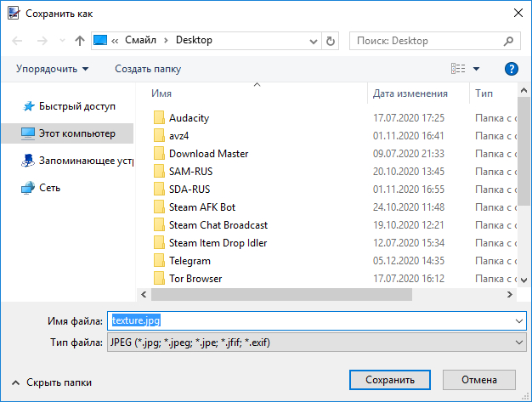Screen dimensions: 532x402
Task: Collapse folders with Скрыть папки
Action: point(51,382)
